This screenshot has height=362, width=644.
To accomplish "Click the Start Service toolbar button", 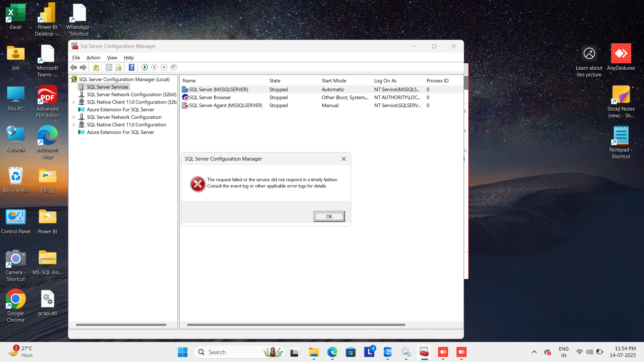I will 145,67.
